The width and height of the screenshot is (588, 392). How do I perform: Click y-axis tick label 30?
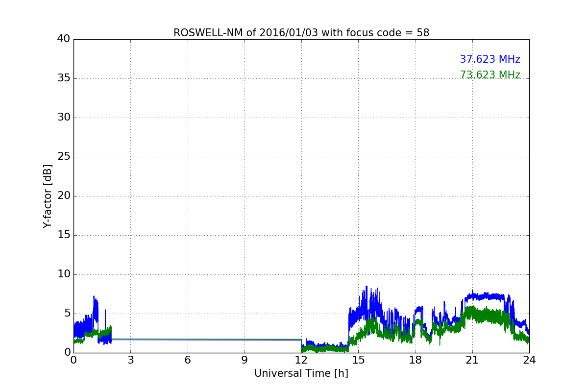tap(64, 118)
